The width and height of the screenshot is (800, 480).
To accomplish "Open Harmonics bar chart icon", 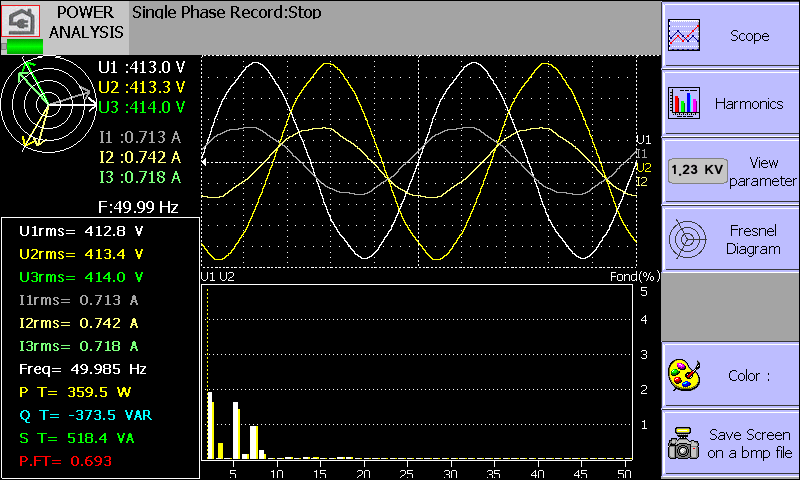I will coord(684,103).
